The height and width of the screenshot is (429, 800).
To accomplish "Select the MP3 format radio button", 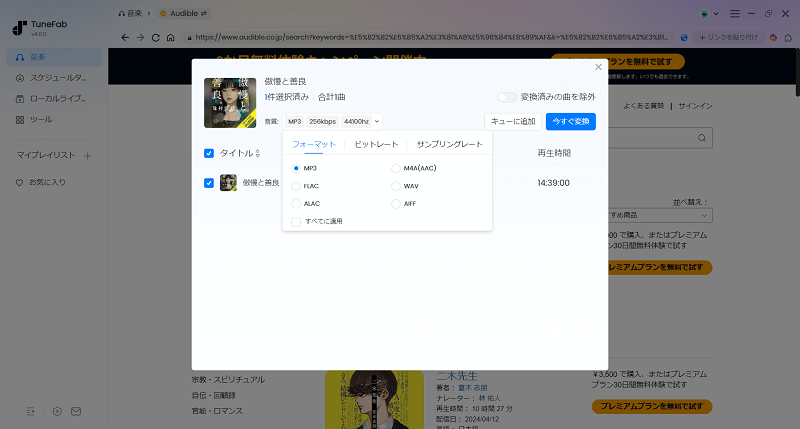I will (x=296, y=168).
